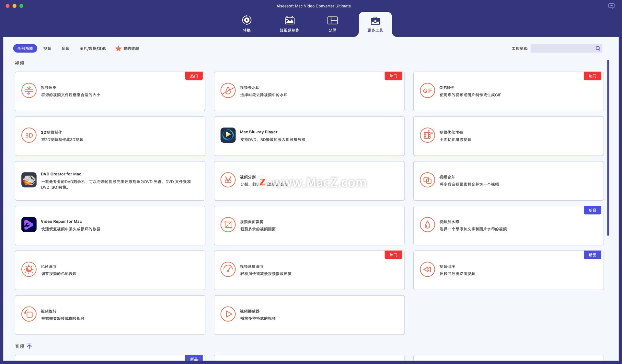622x364 pixels.
Task: Open the 视频播放器 play icon
Action: pyautogui.click(x=228, y=314)
